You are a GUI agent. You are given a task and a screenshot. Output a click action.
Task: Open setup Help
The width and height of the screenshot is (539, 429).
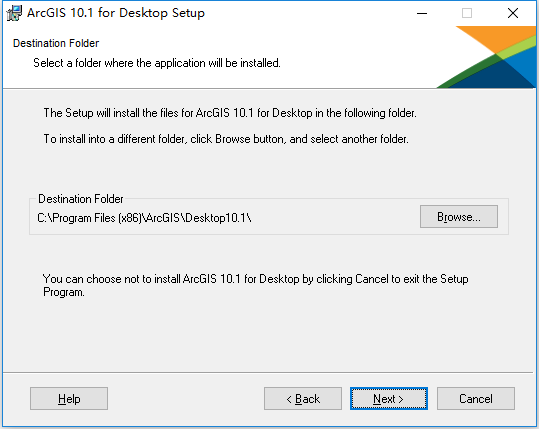[69, 399]
